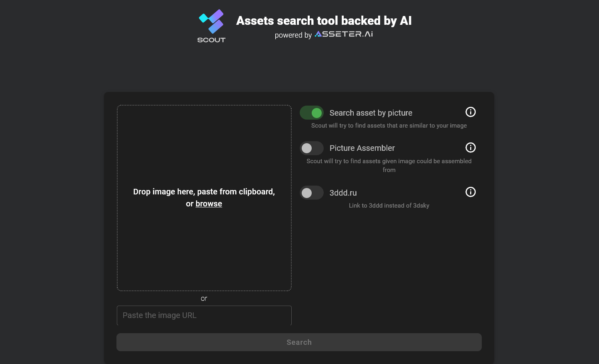Open the browse link to pick a file
This screenshot has height=364, width=599.
coord(209,204)
